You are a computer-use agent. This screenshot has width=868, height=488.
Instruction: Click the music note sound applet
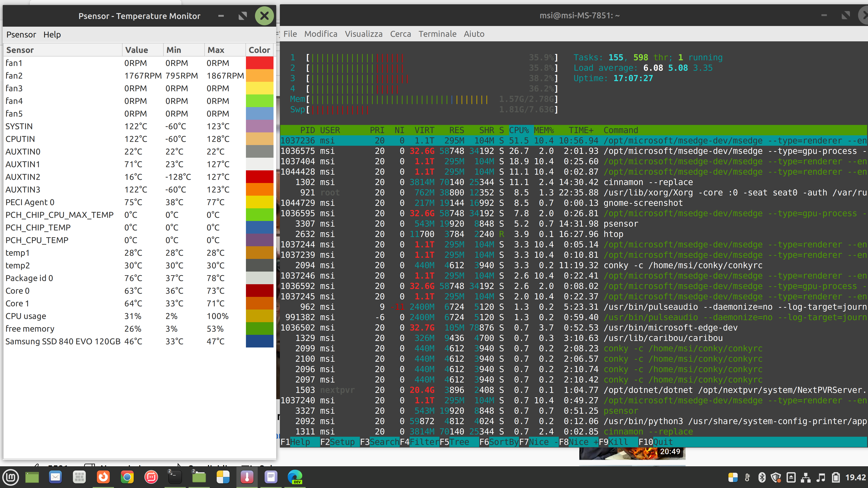[x=821, y=478]
